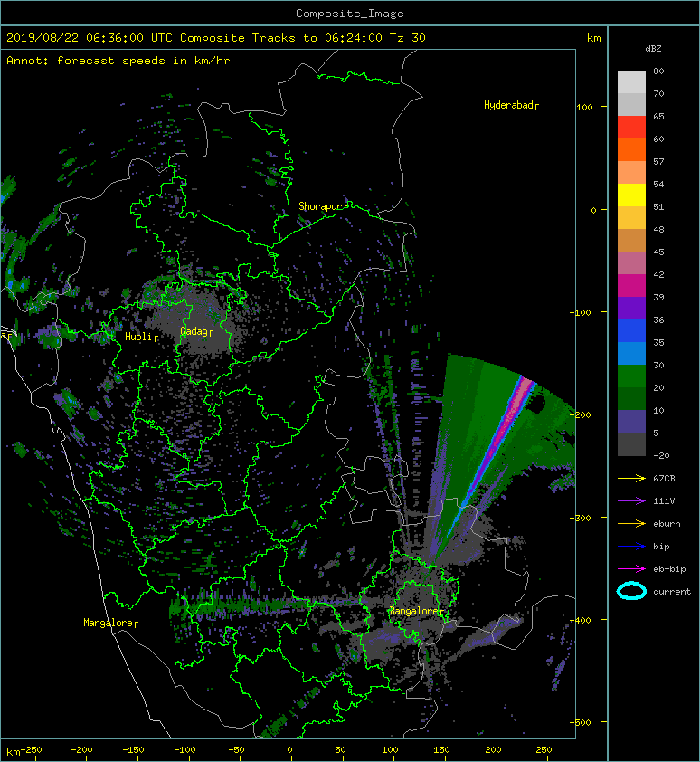Pick the purple 36–39 dBZ swatch
Viewport: 700px width, 762px height.
point(631,309)
